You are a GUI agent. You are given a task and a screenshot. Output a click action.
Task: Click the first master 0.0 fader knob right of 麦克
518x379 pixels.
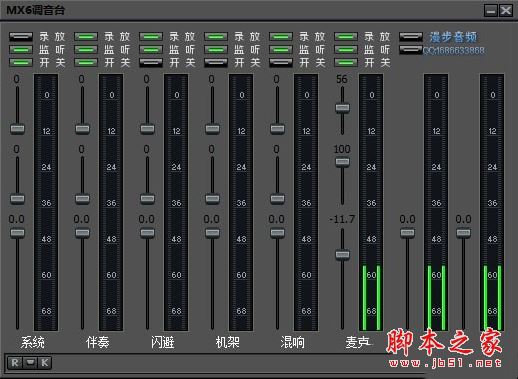407,233
